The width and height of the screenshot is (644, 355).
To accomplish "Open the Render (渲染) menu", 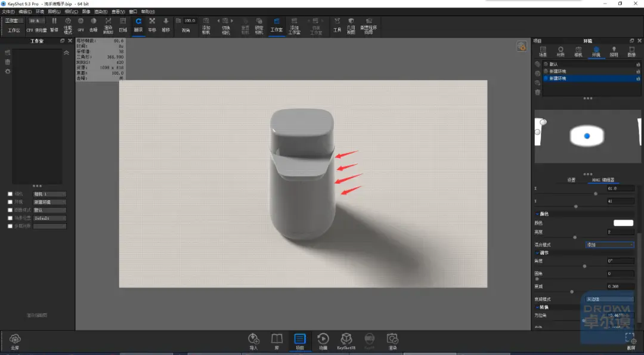I will click(x=101, y=12).
